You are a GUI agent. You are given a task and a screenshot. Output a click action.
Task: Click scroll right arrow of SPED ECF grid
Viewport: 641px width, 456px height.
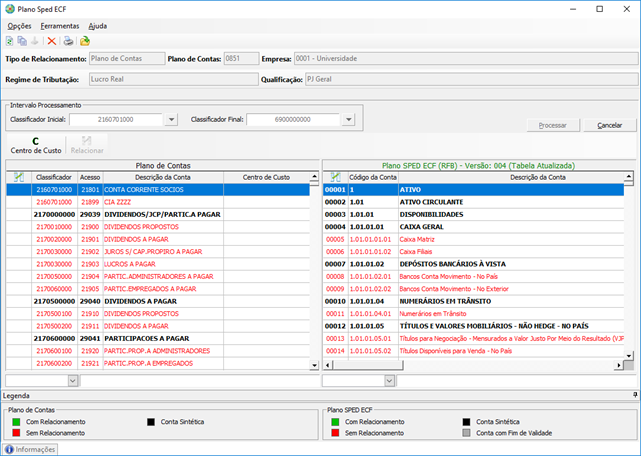(x=619, y=365)
